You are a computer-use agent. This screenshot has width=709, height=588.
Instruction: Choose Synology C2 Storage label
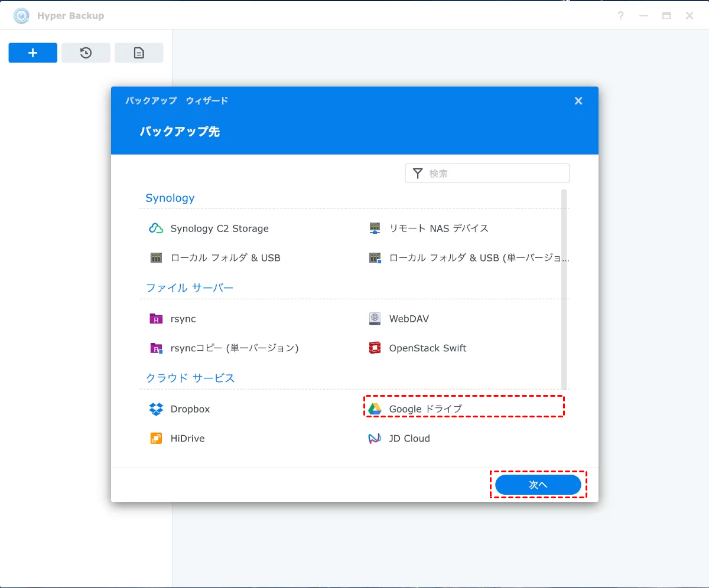click(219, 228)
